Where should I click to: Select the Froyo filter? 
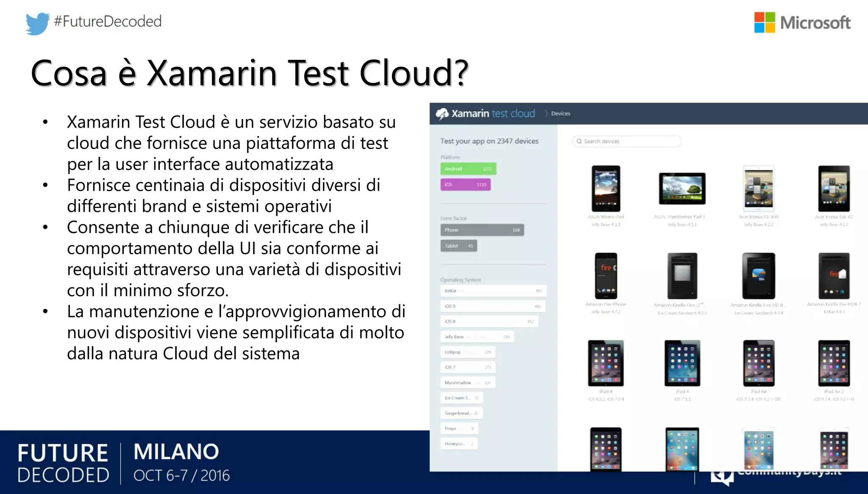tap(459, 428)
